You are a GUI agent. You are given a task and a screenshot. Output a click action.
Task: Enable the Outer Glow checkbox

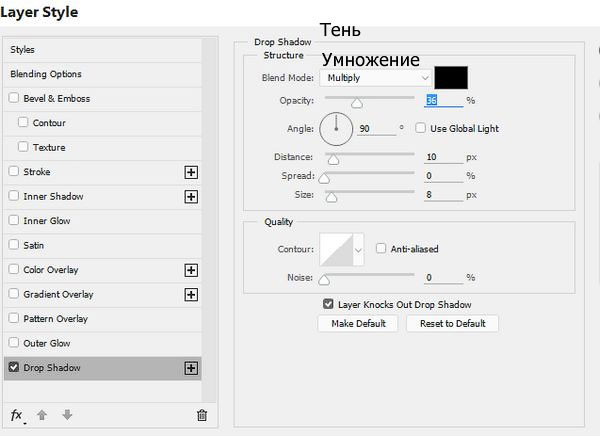pyautogui.click(x=14, y=343)
